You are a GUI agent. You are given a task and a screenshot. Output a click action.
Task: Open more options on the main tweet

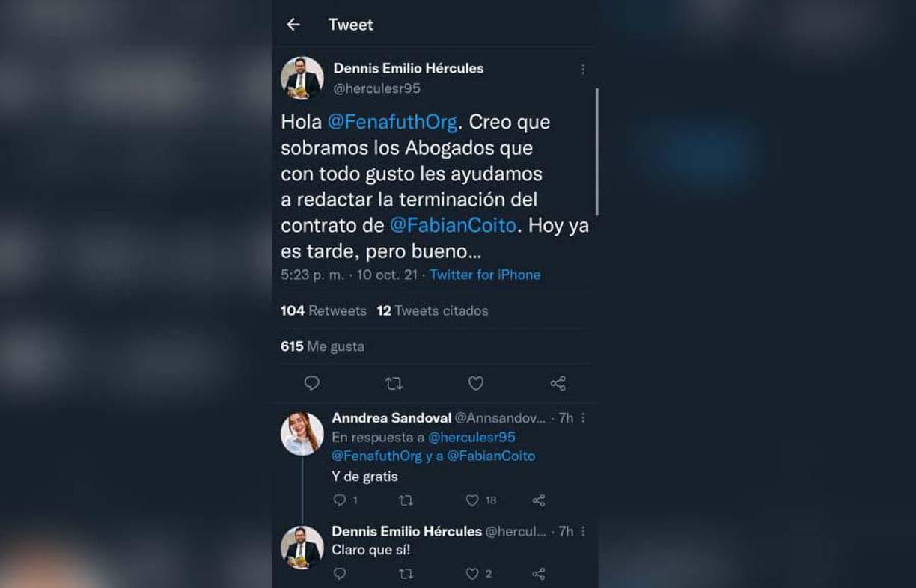583,68
